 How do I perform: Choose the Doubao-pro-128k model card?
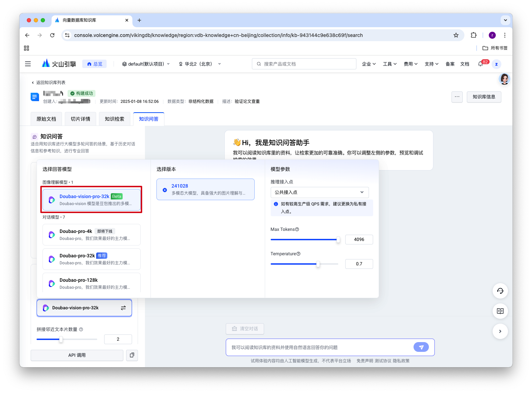(92, 283)
